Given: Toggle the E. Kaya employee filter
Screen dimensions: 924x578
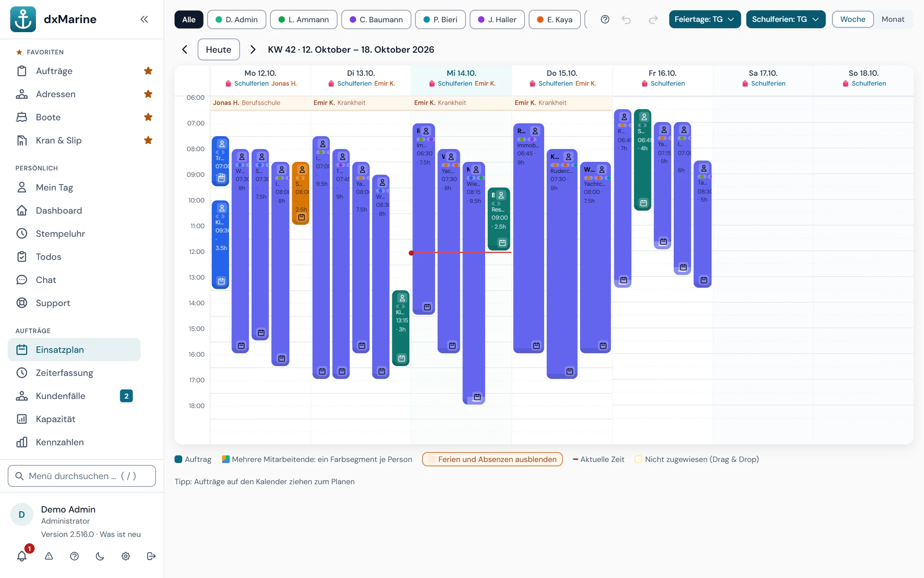Looking at the screenshot, I should point(554,19).
